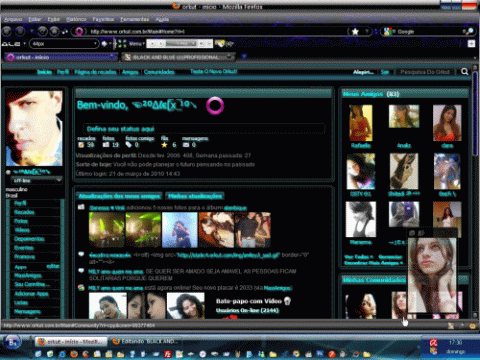Image resolution: width=480 pixels, height=360 pixels.
Task: Click the Recados sidebar link
Action: [x=24, y=212]
